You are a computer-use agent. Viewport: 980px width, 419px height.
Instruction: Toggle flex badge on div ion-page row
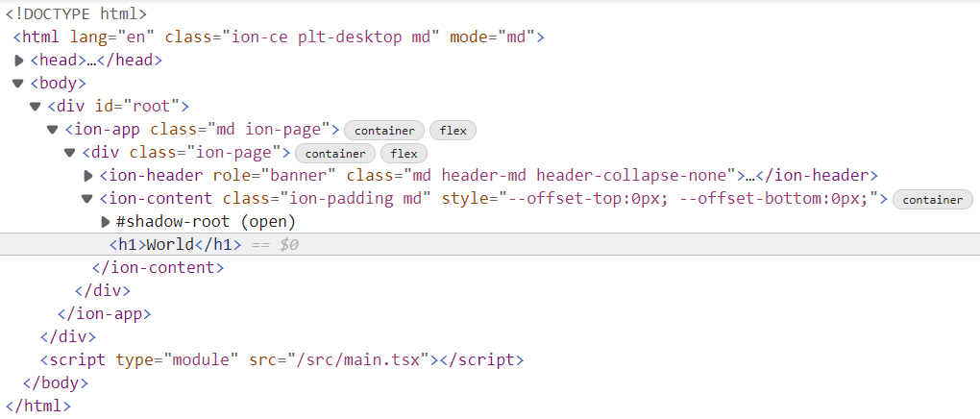point(404,154)
